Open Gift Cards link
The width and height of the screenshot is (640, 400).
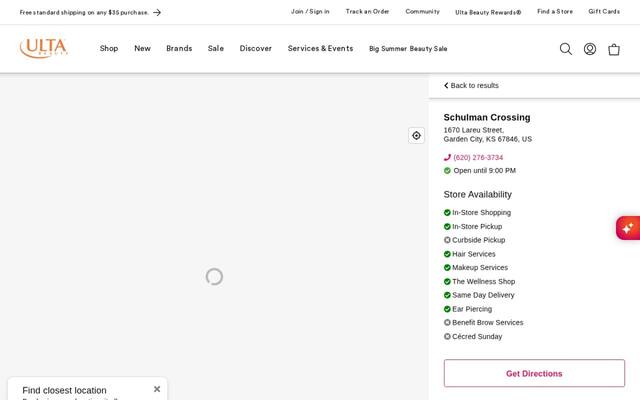click(604, 11)
